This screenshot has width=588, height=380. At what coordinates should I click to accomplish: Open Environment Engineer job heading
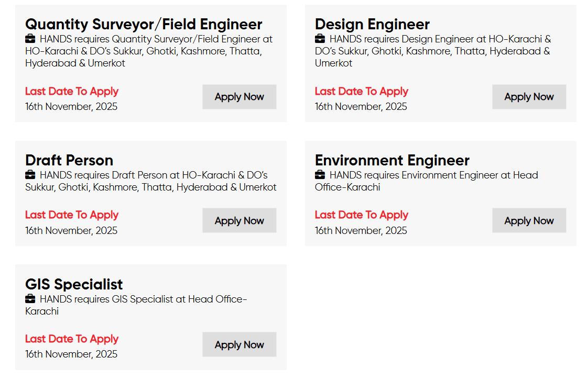pos(392,160)
